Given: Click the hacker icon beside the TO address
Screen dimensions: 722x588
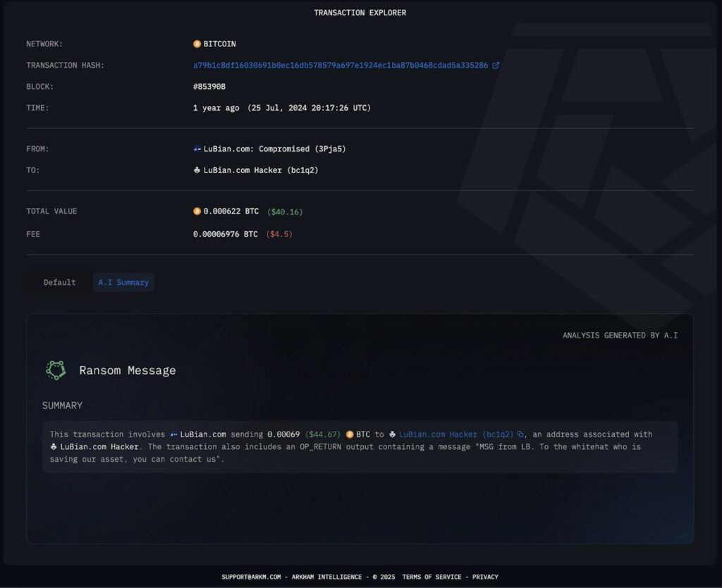Looking at the screenshot, I should click(x=197, y=170).
